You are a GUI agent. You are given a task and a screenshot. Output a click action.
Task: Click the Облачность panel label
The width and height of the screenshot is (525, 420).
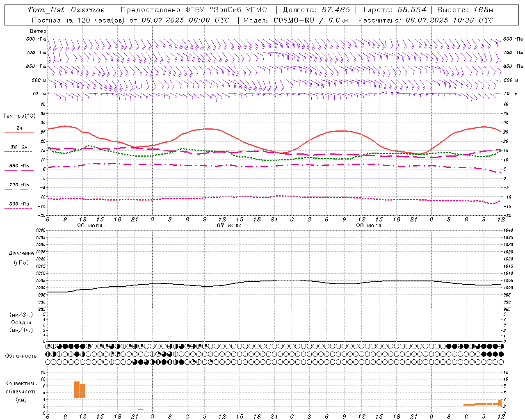pos(21,356)
